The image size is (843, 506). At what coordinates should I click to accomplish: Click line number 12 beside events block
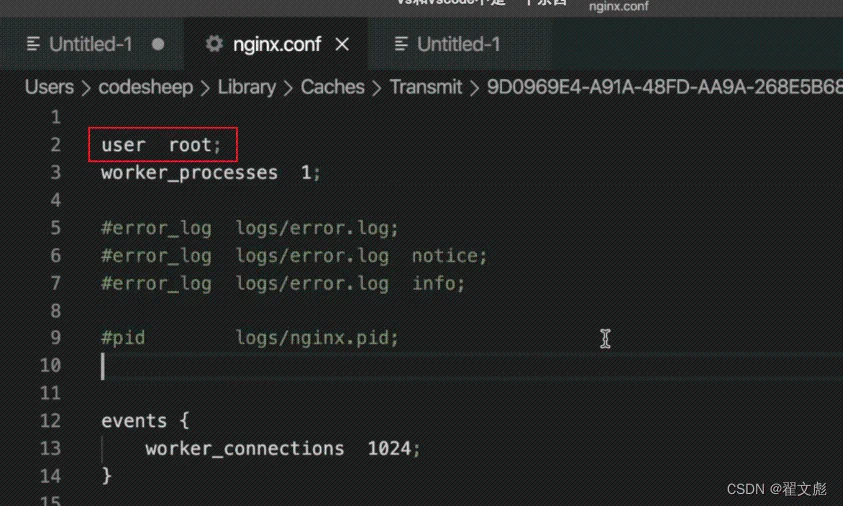coord(50,421)
